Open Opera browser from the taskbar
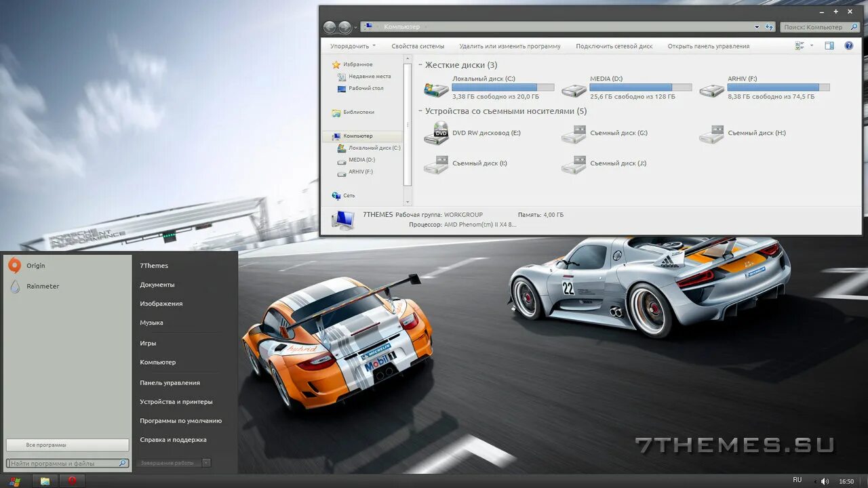The image size is (868, 488). tap(72, 481)
